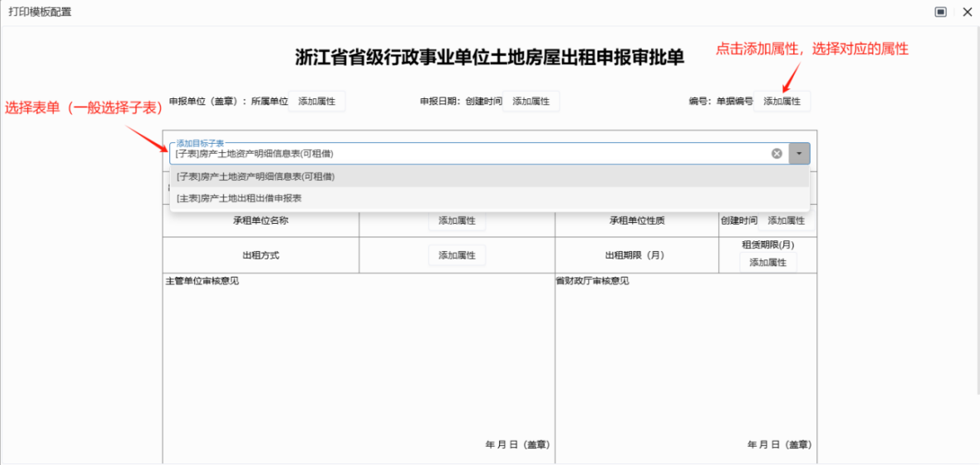Select the 出租方式 label cell
The width and height of the screenshot is (980, 465).
click(261, 256)
